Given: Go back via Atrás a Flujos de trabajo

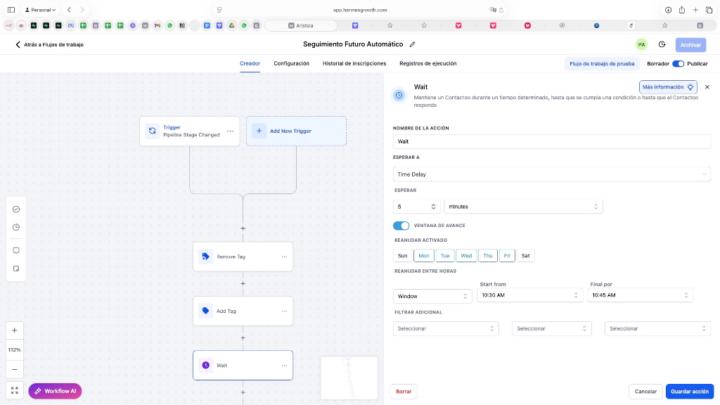Looking at the screenshot, I should coord(51,44).
